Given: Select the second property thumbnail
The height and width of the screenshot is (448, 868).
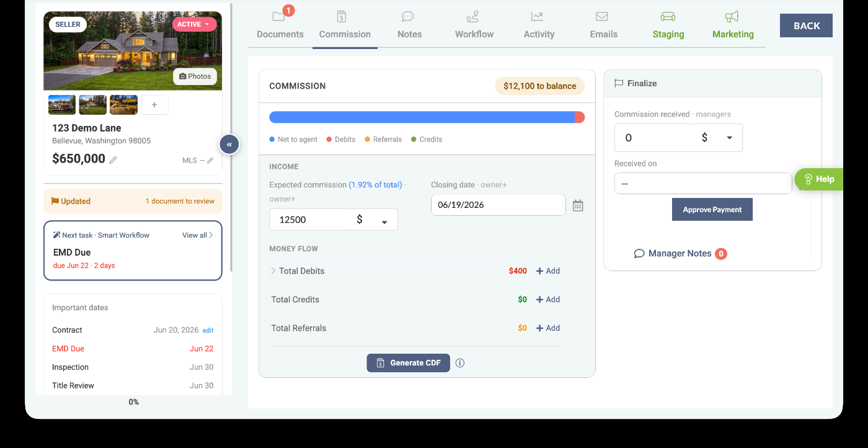Looking at the screenshot, I should click(92, 105).
